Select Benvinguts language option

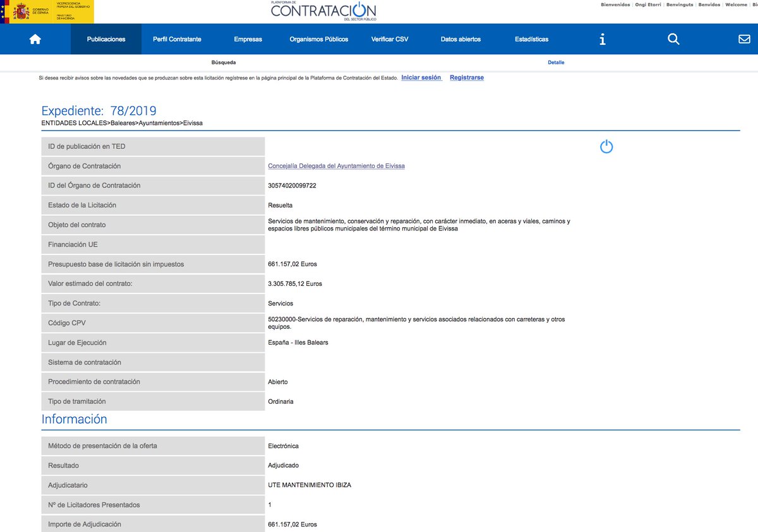(x=680, y=4)
